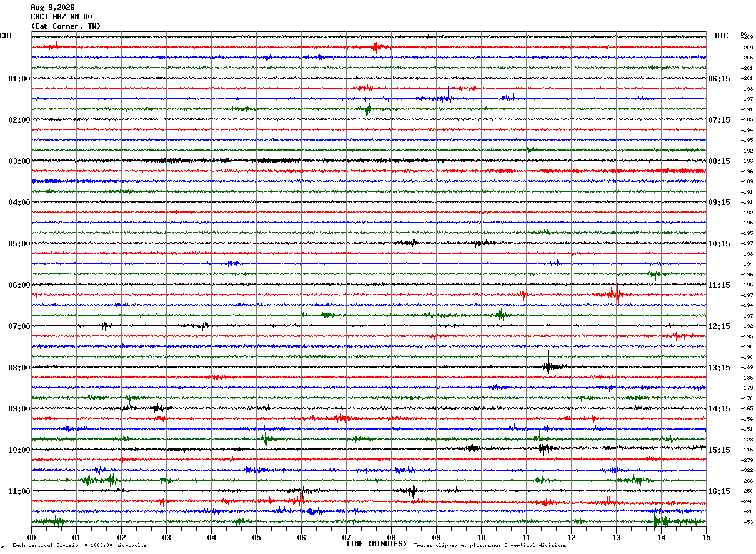Click the (Cat Corner, TN) location label
This screenshot has height=554, width=756.
click(x=66, y=26)
